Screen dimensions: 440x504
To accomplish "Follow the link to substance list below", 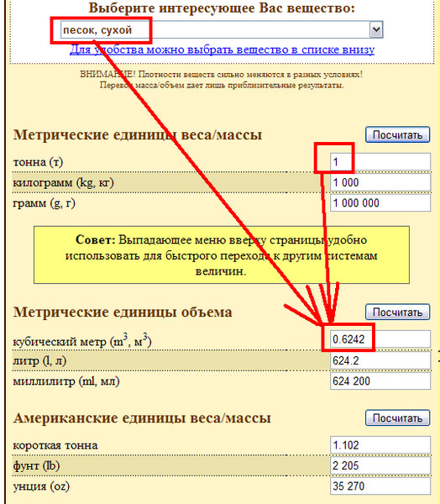I will tap(222, 50).
